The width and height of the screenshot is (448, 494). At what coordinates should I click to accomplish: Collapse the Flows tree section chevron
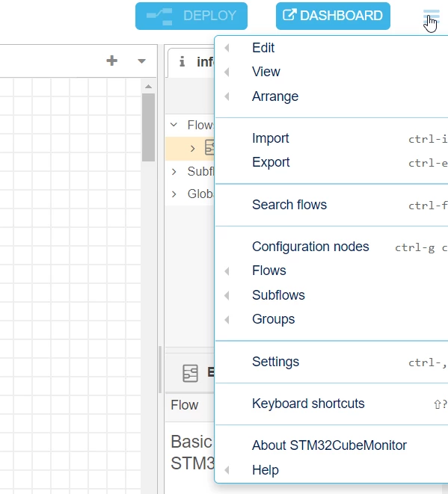tap(174, 125)
